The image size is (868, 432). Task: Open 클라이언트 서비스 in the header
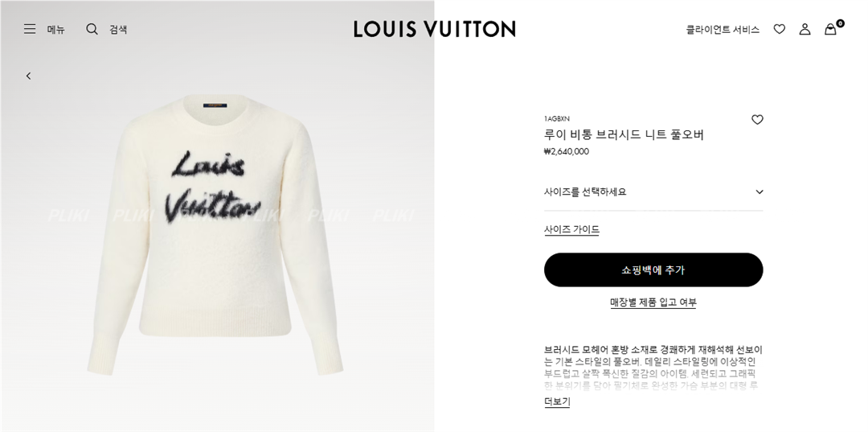(x=723, y=29)
